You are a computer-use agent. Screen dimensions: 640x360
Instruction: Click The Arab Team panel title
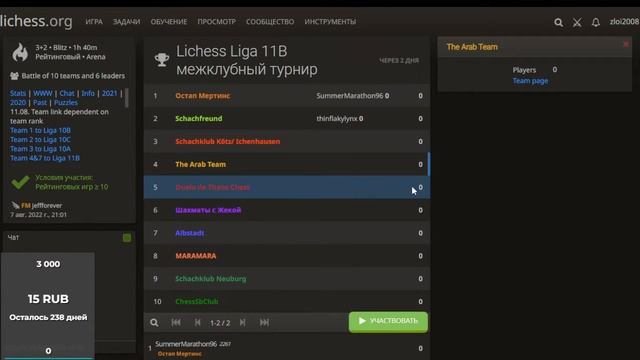coord(472,47)
